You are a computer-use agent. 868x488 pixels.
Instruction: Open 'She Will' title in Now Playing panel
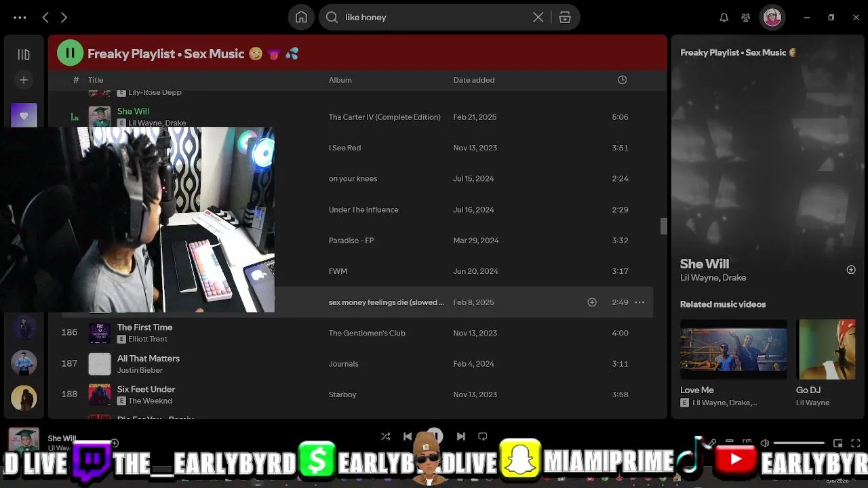pyautogui.click(x=705, y=264)
